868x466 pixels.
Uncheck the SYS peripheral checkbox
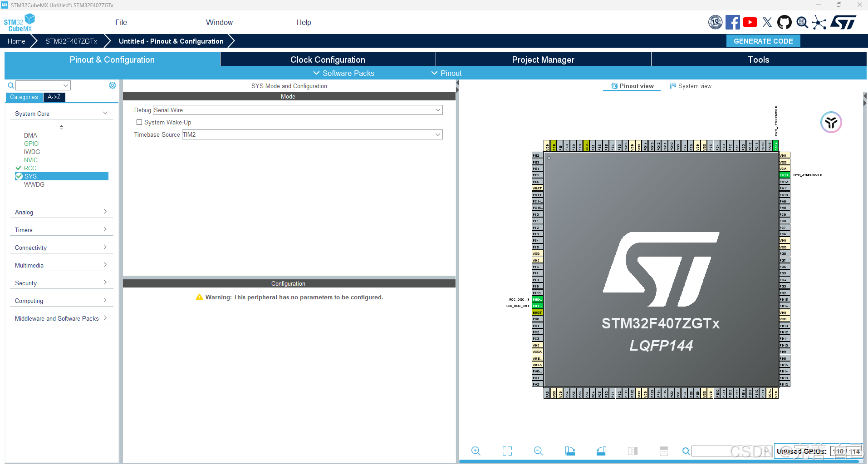(x=19, y=176)
